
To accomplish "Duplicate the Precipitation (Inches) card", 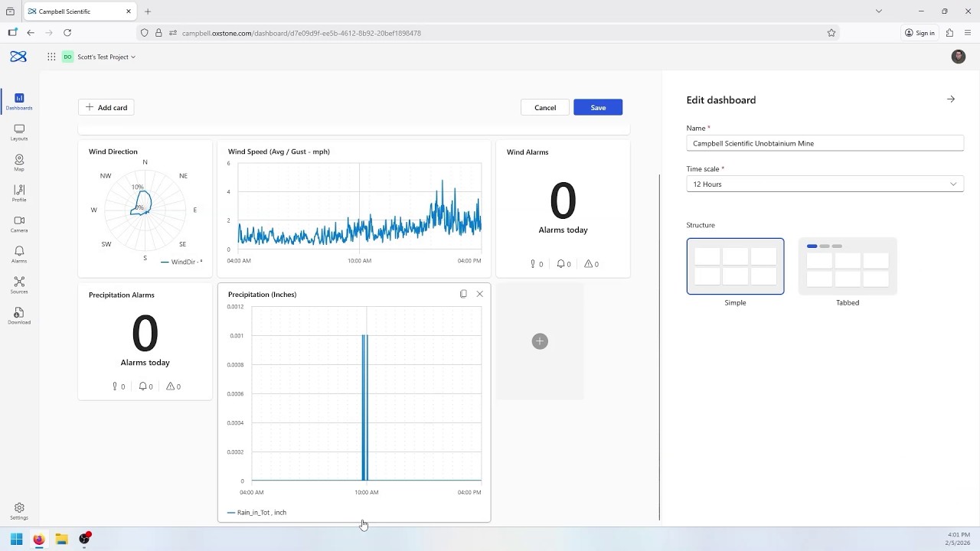I will 463,294.
